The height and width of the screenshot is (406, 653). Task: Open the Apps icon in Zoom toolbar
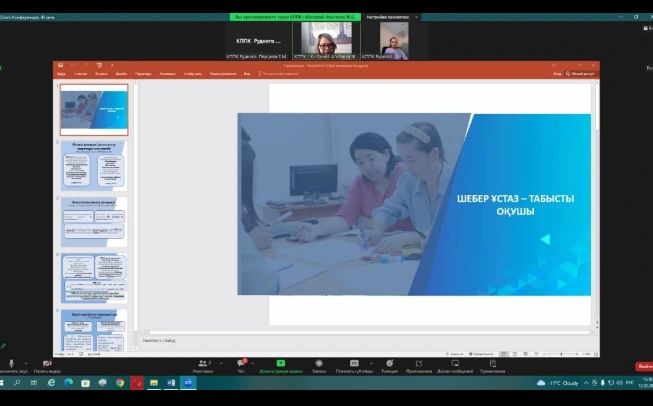click(419, 364)
